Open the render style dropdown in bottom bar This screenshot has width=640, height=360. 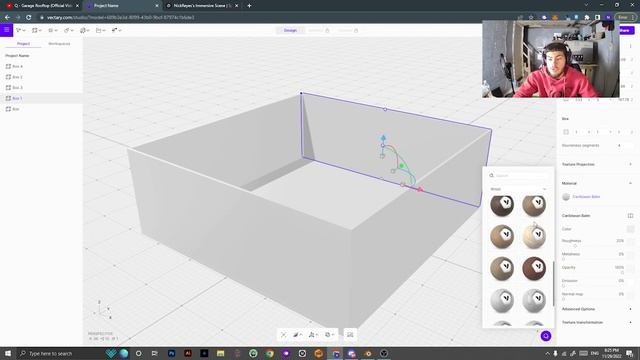[x=298, y=335]
